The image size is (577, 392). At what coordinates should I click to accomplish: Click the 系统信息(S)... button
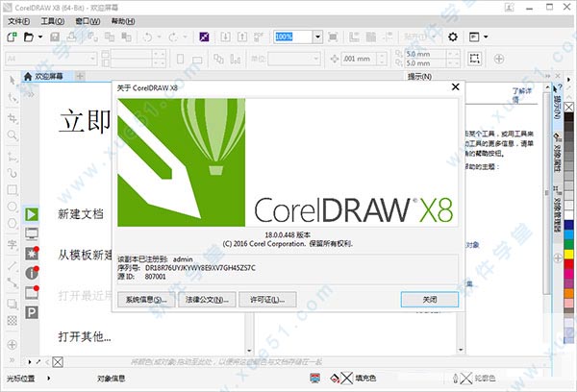tap(146, 300)
